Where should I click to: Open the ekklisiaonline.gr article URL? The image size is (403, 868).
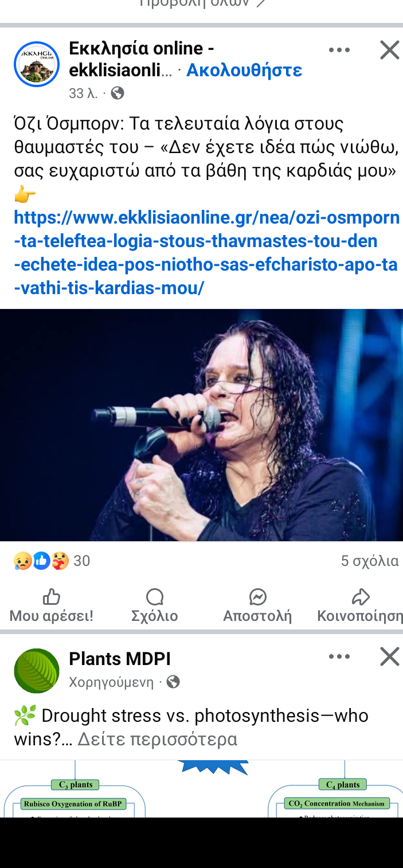(206, 253)
